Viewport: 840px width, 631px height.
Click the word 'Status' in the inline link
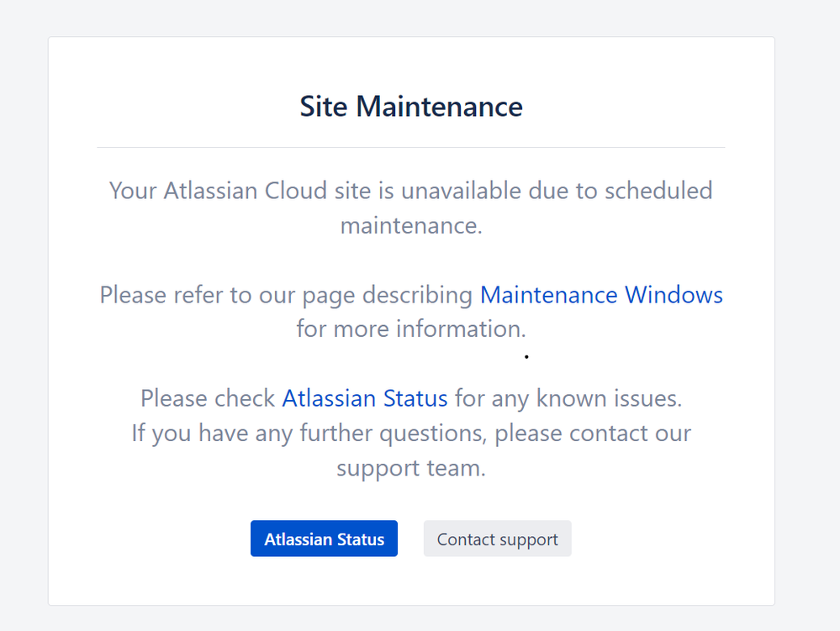415,398
